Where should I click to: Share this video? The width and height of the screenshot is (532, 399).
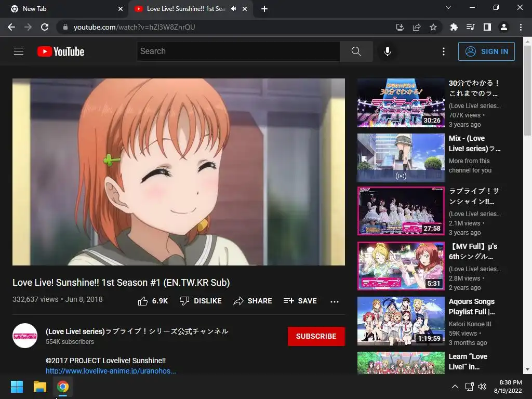(x=253, y=301)
